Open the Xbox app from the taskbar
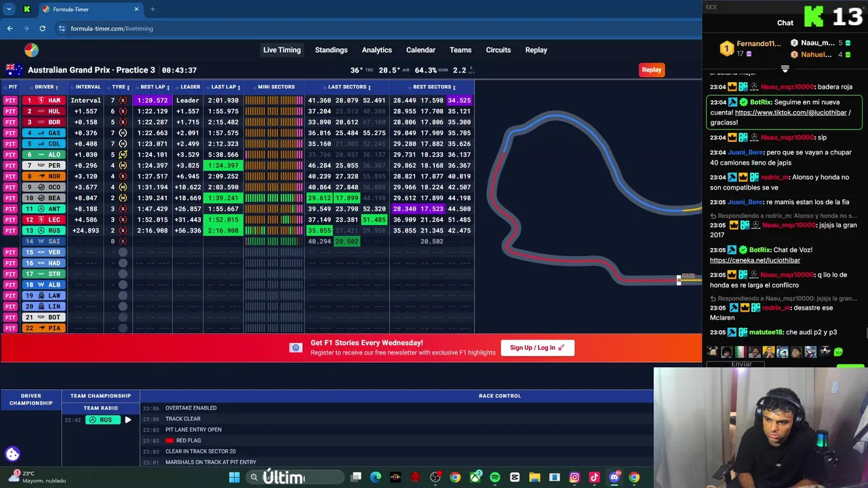Screen dimensions: 868x488 [x=475, y=477]
